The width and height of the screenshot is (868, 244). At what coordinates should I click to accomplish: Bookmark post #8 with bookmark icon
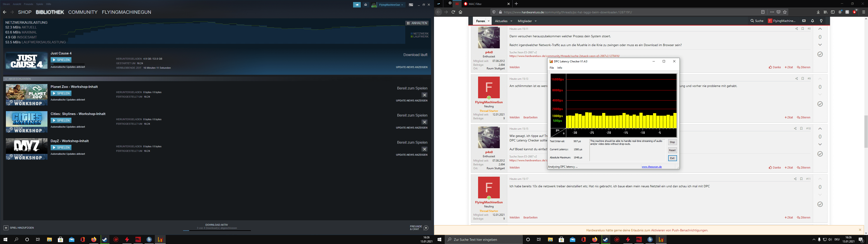pyautogui.click(x=803, y=29)
